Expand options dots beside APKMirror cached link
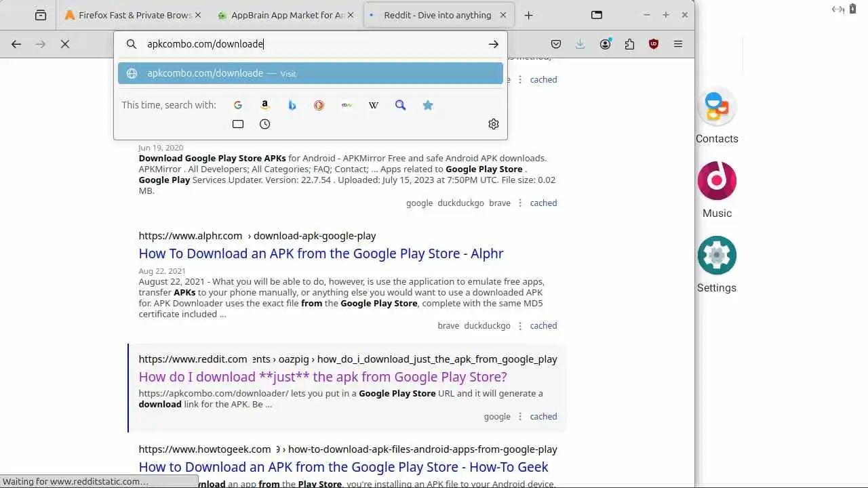This screenshot has height=488, width=868. 520,203
